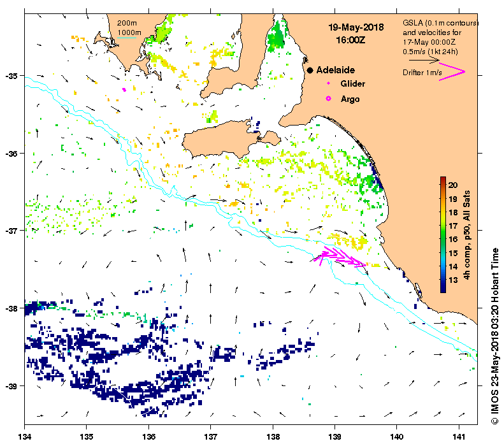Click the 0.5m/s (1kt 24h) text
The image size is (504, 446).
coord(430,52)
